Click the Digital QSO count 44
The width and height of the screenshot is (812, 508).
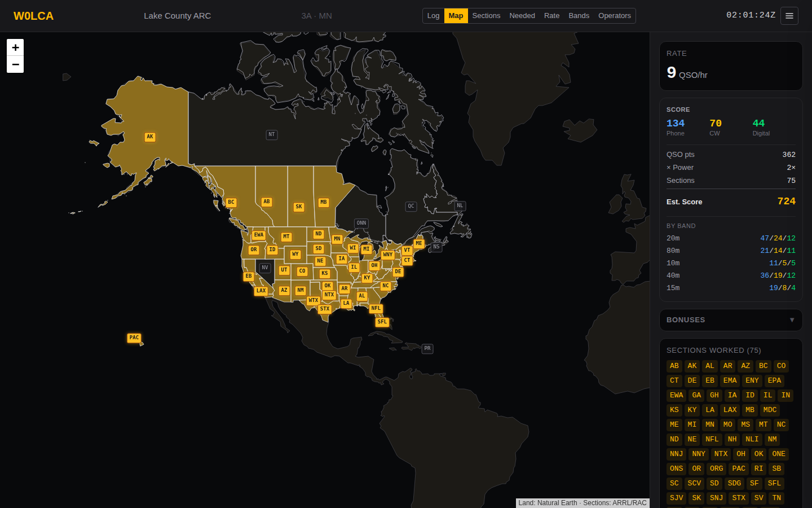coord(758,123)
